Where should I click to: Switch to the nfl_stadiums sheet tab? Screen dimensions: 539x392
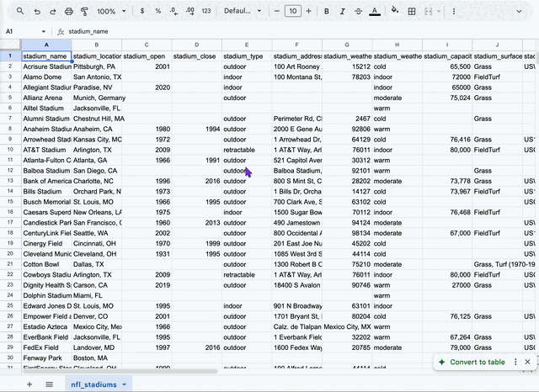(x=93, y=384)
